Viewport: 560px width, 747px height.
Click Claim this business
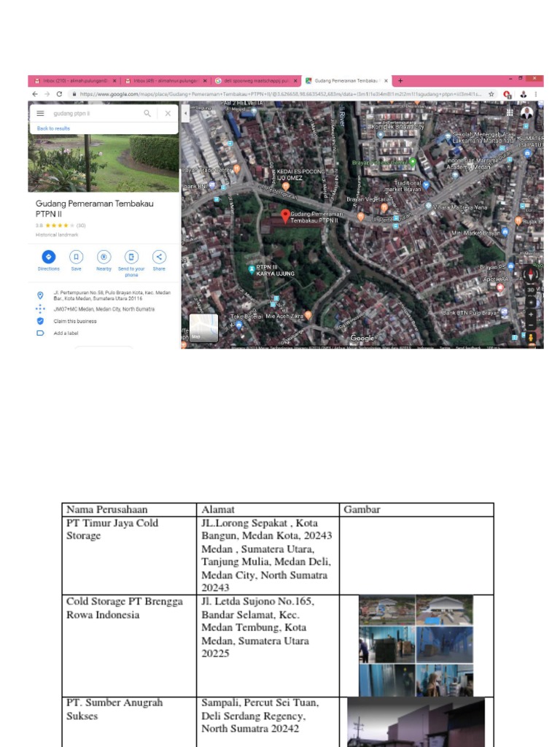coord(75,321)
